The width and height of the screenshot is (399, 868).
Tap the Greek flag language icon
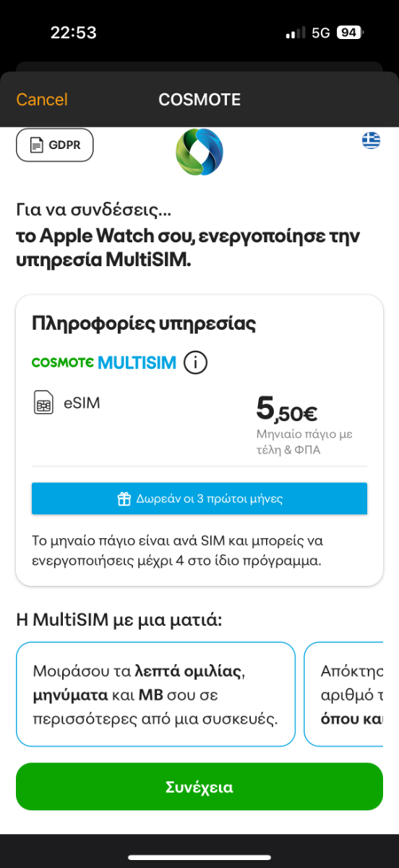[371, 140]
